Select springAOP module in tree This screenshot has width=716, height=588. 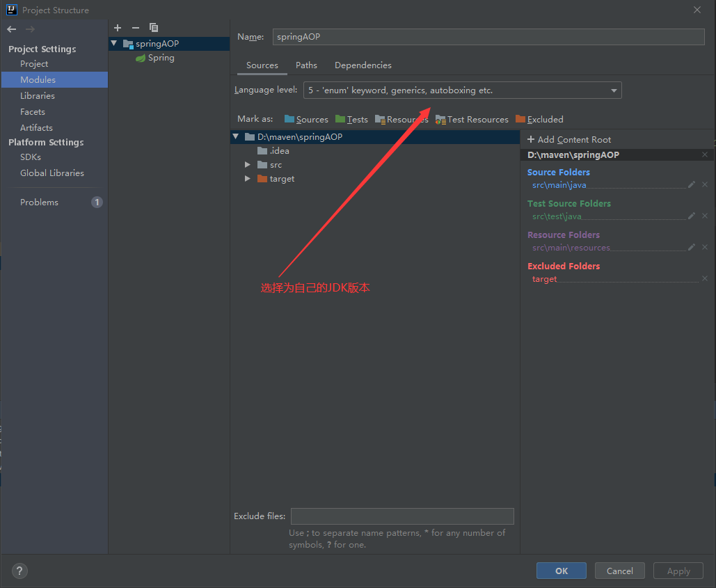169,44
